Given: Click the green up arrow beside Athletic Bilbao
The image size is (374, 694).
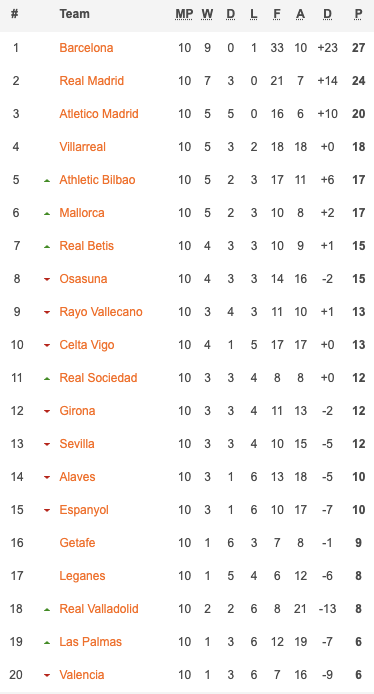Looking at the screenshot, I should [x=47, y=181].
